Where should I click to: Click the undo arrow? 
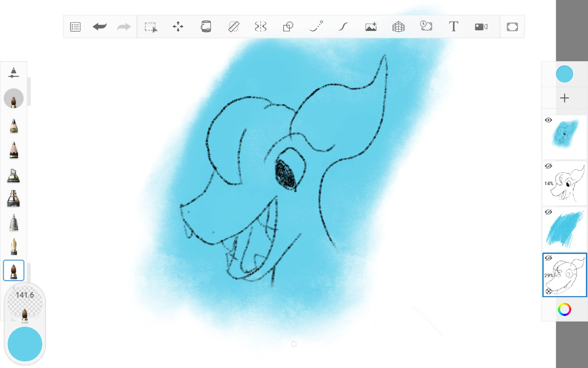pyautogui.click(x=99, y=27)
